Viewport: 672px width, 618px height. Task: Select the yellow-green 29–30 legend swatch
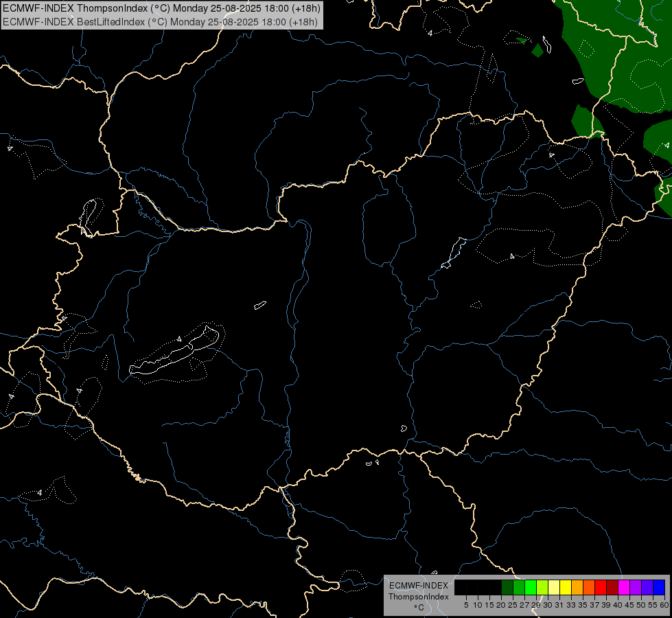542,587
